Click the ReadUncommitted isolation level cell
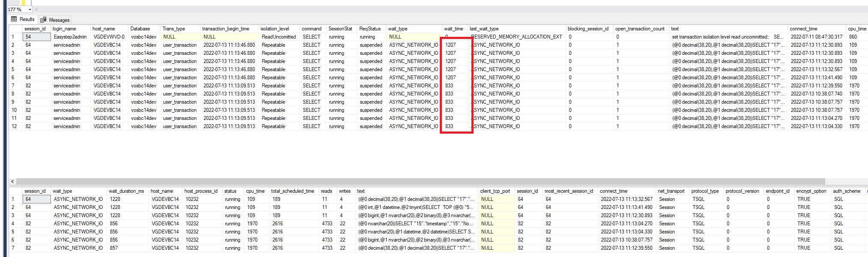The height and width of the screenshot is (257, 868). pyautogui.click(x=278, y=37)
